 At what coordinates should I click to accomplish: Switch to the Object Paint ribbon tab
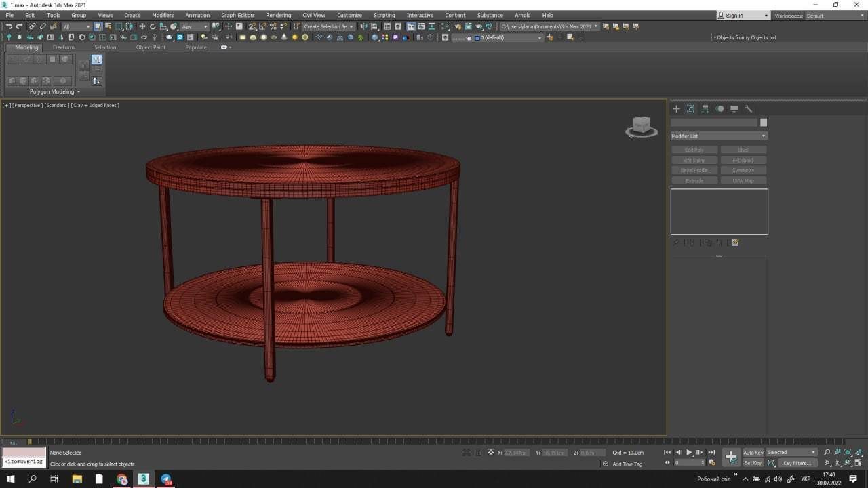click(x=151, y=47)
